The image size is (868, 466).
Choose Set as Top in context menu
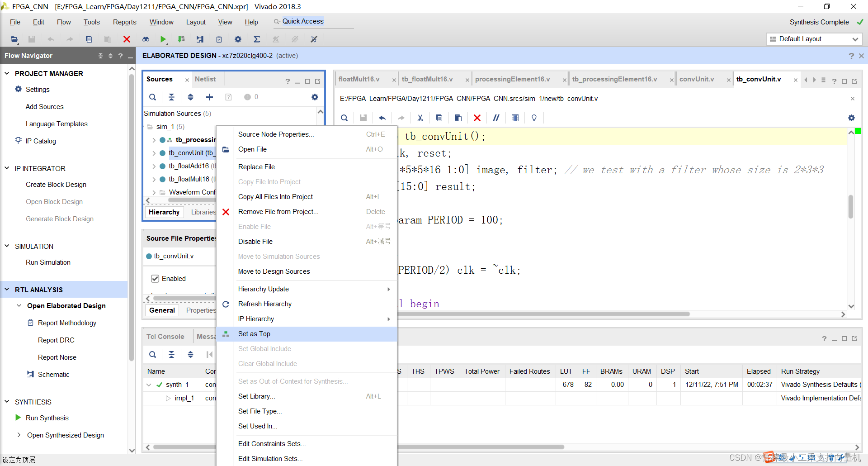click(x=307, y=334)
